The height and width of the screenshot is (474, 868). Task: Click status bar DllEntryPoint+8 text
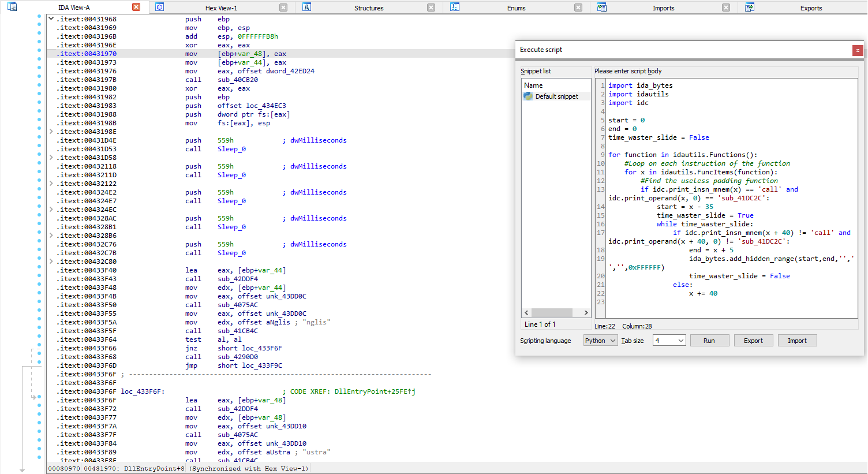coord(154,469)
